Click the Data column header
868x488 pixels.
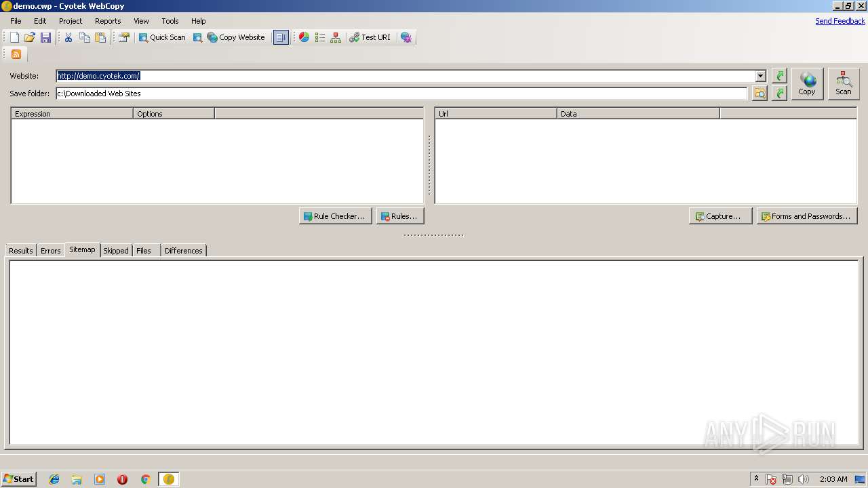coord(638,114)
